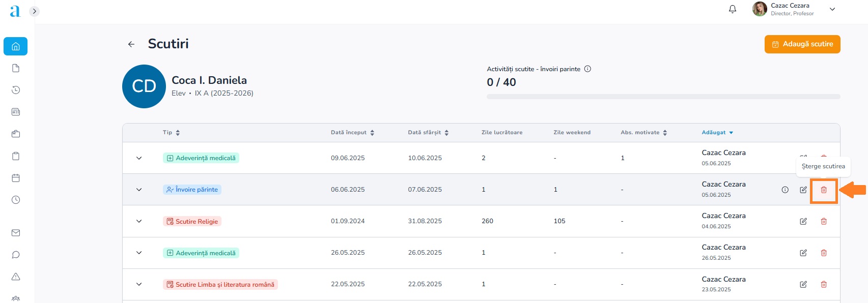Click the warning triangle sidebar icon
The height and width of the screenshot is (303, 868).
pyautogui.click(x=16, y=277)
